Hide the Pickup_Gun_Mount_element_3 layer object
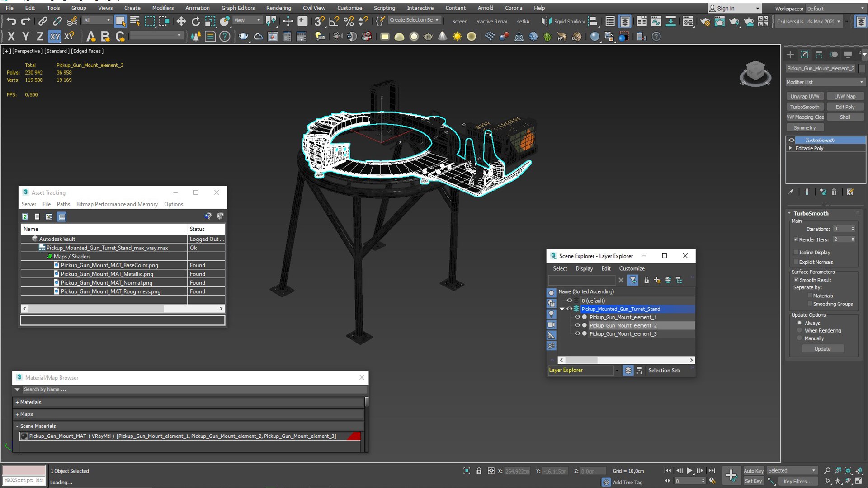 click(577, 334)
